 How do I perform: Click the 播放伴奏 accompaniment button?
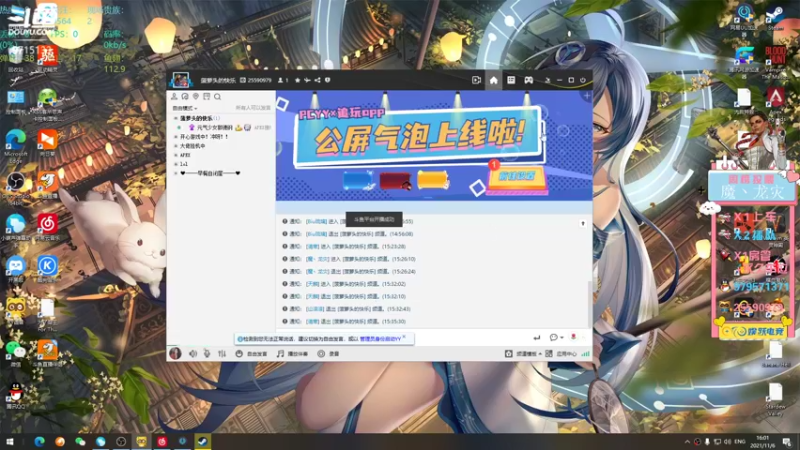coord(292,354)
